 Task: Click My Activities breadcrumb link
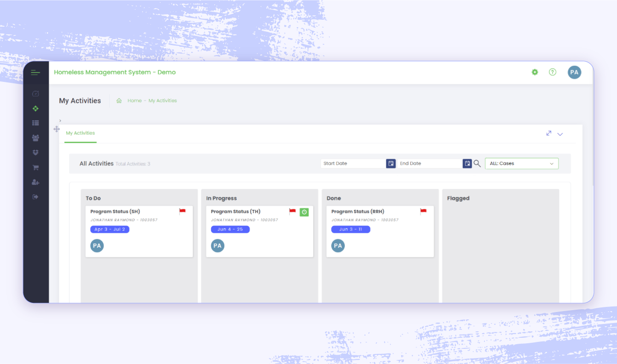click(x=163, y=101)
